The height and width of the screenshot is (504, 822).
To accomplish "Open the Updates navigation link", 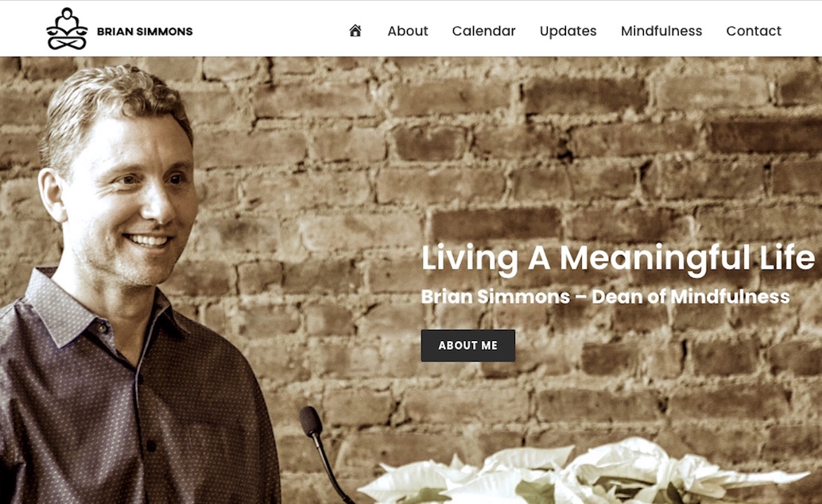I will point(568,31).
